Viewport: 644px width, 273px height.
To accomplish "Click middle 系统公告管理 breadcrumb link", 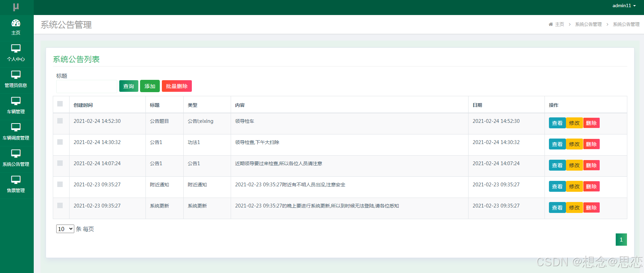I will tap(588, 24).
